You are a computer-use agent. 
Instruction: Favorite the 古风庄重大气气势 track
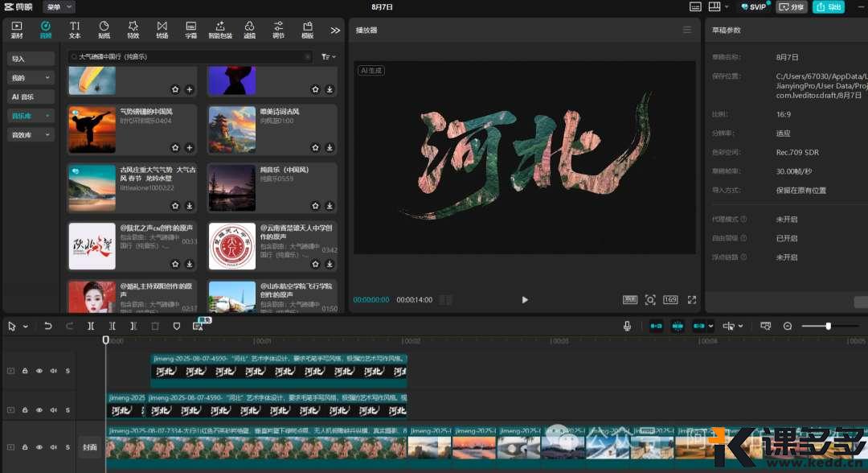(175, 205)
